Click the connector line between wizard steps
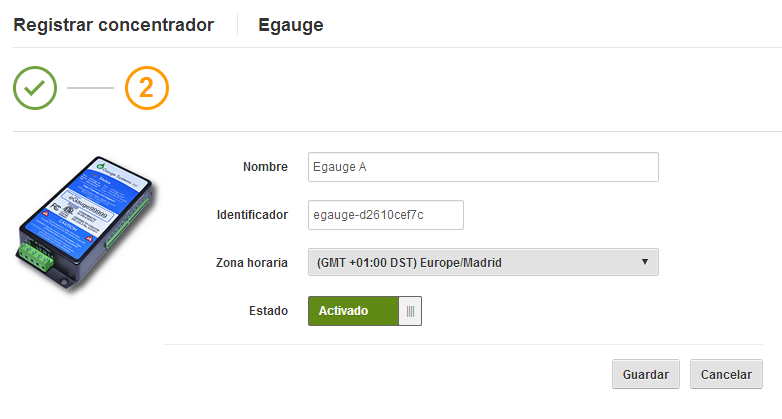This screenshot has width=782, height=419. point(91,88)
